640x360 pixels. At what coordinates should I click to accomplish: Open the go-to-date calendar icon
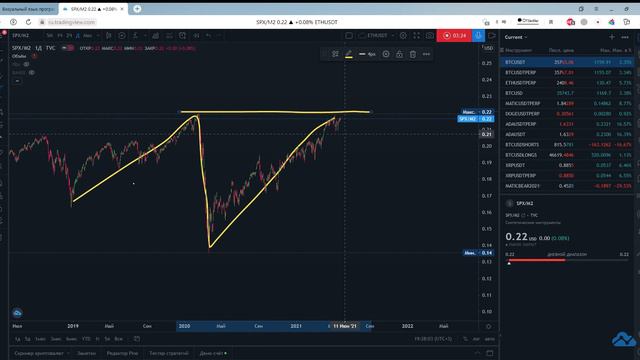137,339
